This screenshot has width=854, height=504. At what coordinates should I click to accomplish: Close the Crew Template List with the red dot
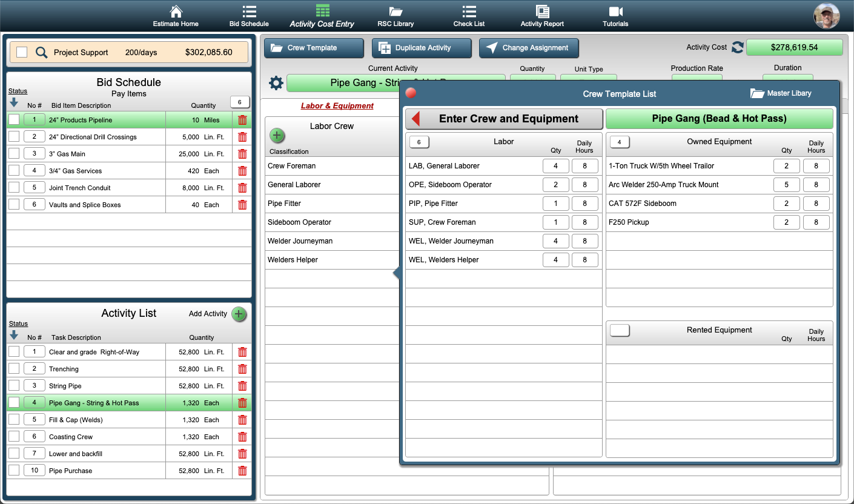[x=411, y=93]
